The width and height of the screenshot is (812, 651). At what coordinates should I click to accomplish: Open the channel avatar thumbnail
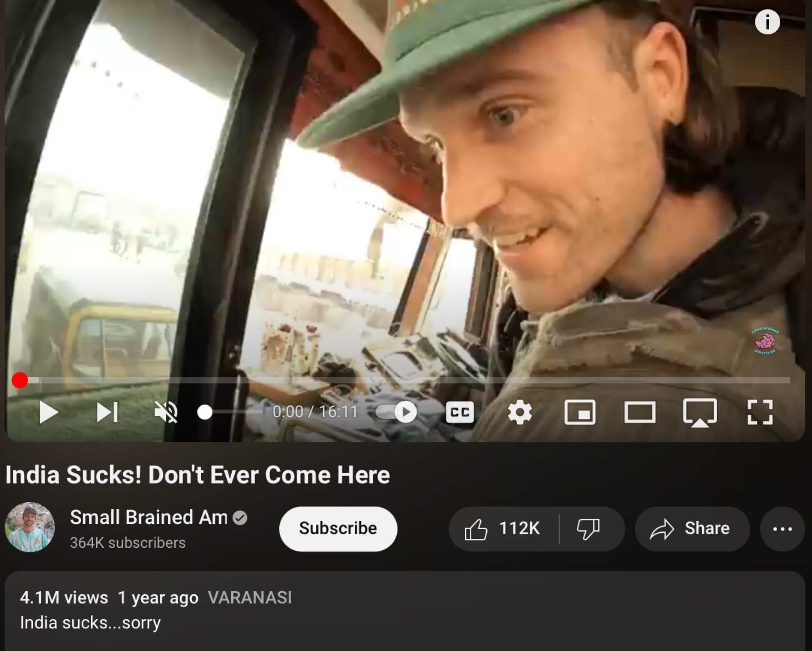coord(30,527)
